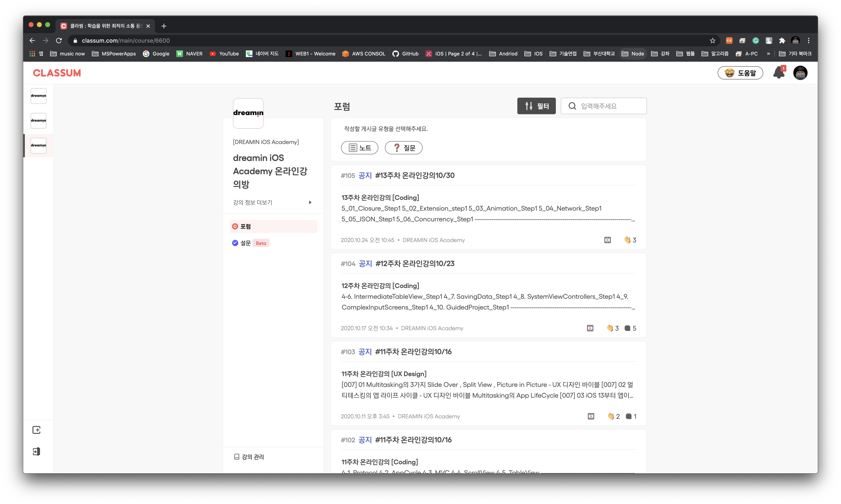Bookmark this page with the star icon
Viewport: 841px width, 504px height.
tap(712, 40)
